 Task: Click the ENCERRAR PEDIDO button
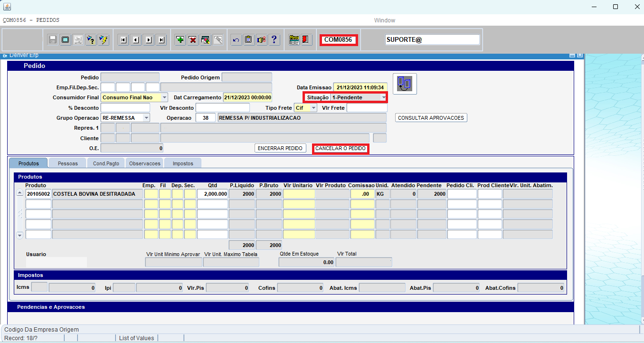coord(280,148)
